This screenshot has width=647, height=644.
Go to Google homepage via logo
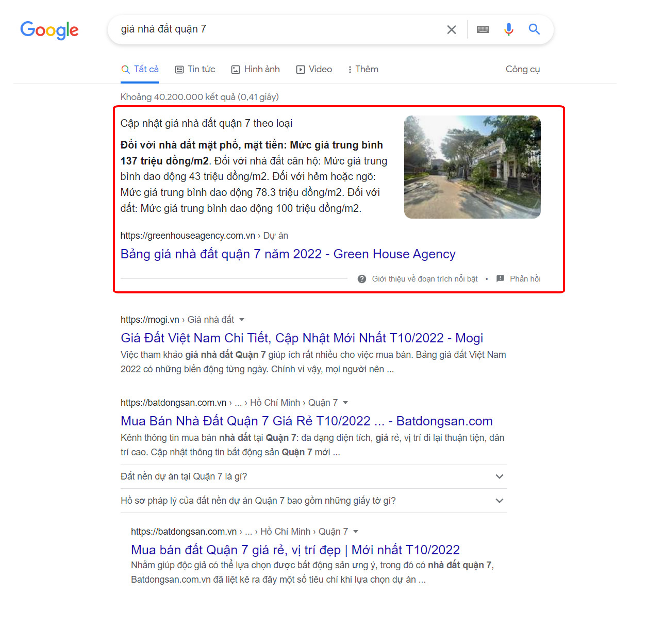pos(49,30)
